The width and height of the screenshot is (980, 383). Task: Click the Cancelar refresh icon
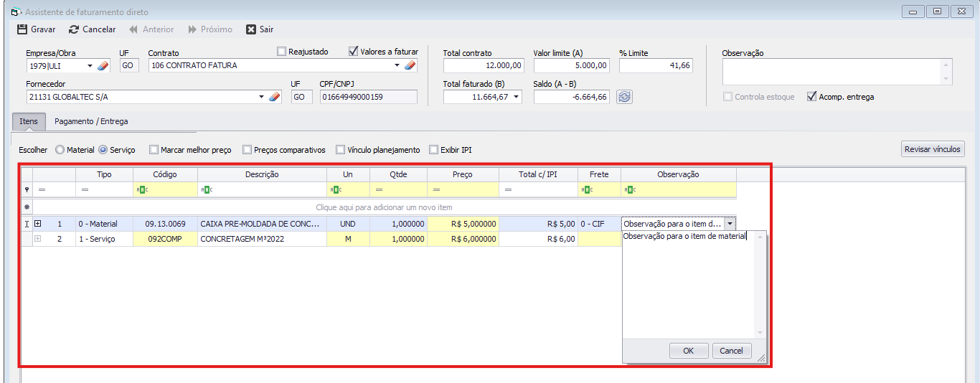(74, 29)
